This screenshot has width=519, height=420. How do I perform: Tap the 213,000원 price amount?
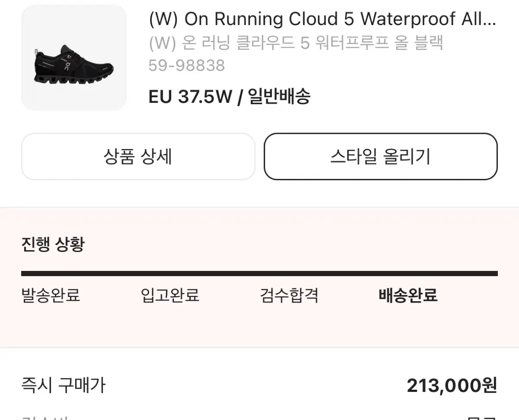pyautogui.click(x=452, y=385)
